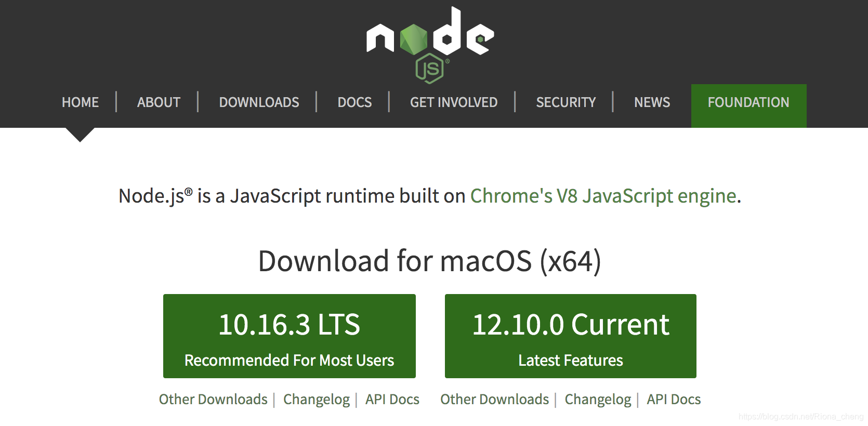View Changelog under the LTS button
The height and width of the screenshot is (426, 868).
pos(317,400)
